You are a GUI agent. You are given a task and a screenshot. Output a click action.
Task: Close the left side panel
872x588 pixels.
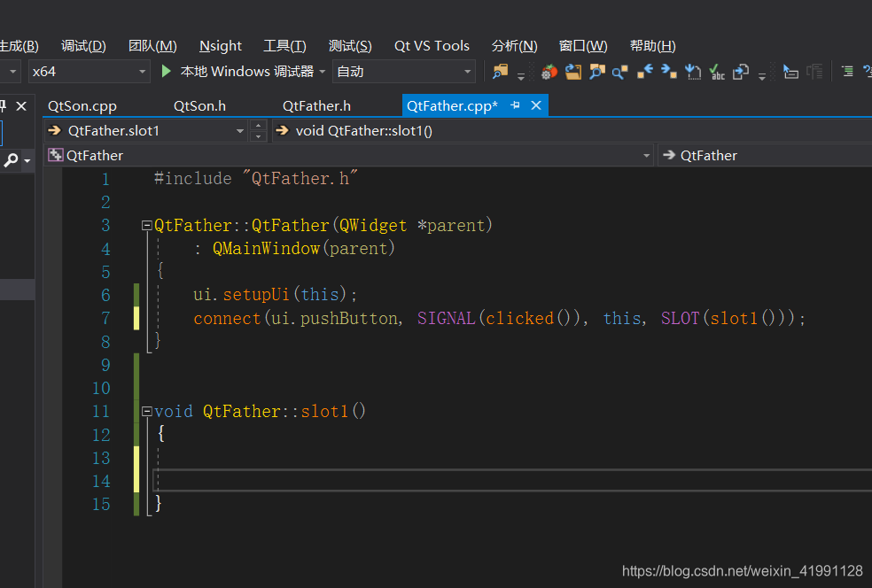[21, 106]
